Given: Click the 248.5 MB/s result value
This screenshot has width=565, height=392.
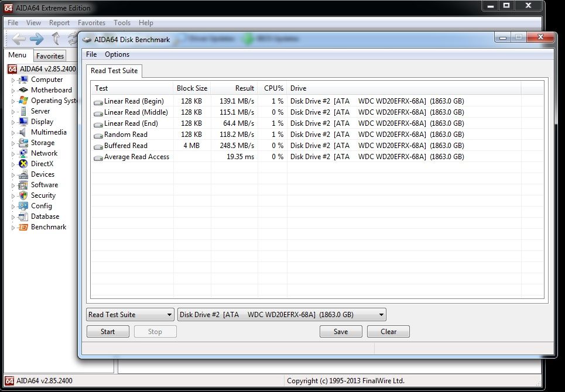Looking at the screenshot, I should tap(237, 146).
